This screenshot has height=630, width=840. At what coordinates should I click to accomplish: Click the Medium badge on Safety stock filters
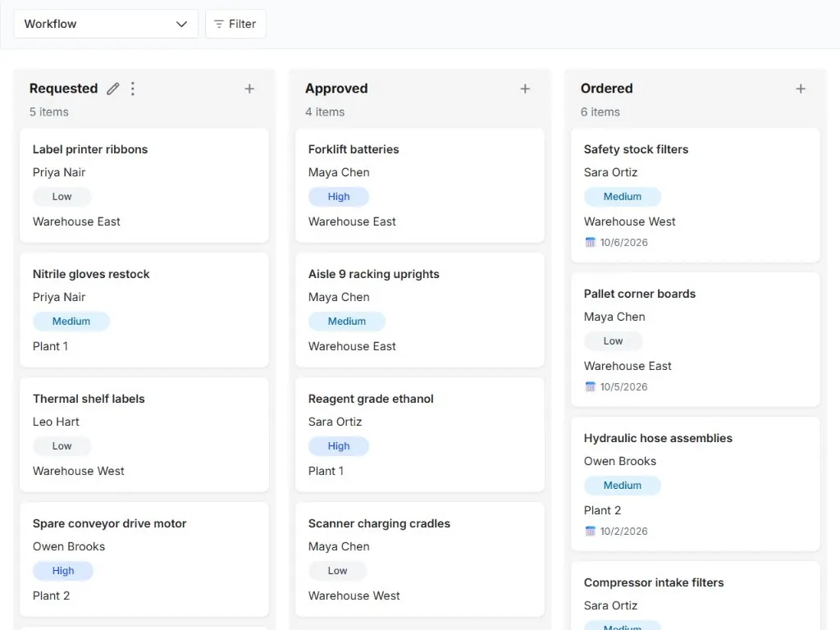click(x=623, y=197)
